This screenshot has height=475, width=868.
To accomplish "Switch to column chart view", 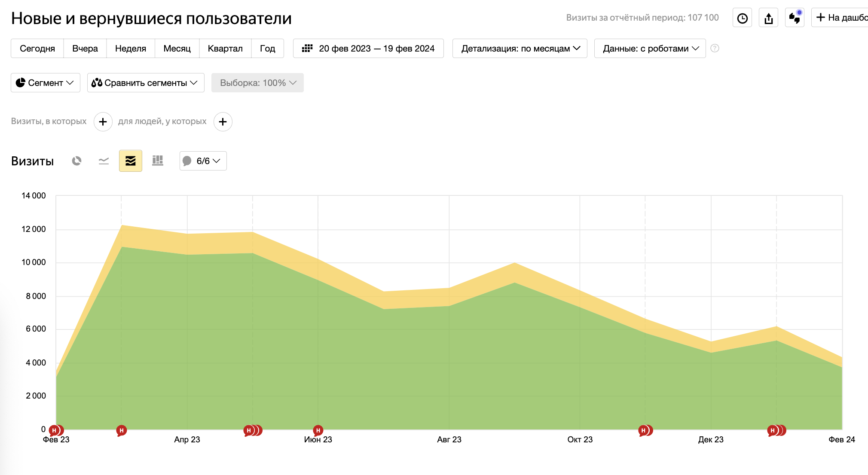I will pos(158,161).
